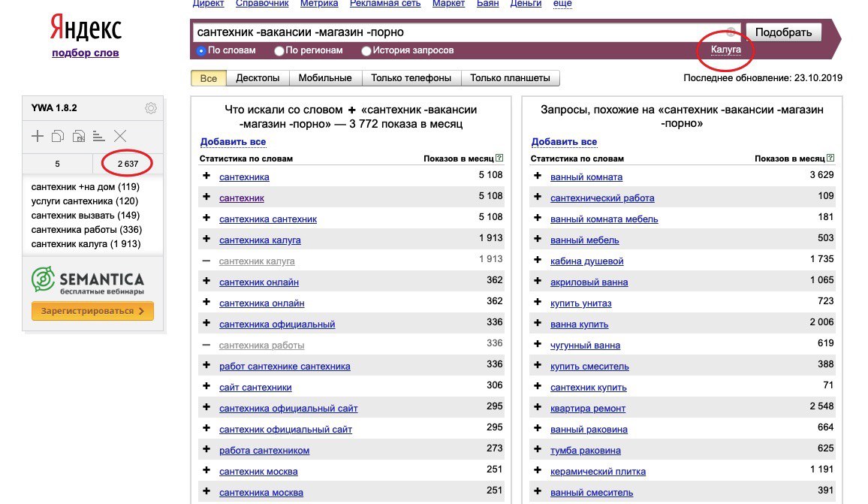Screen dimensions: 868x504
Task: Open help icon beside right «Показов в месяц»
Action: click(x=830, y=158)
